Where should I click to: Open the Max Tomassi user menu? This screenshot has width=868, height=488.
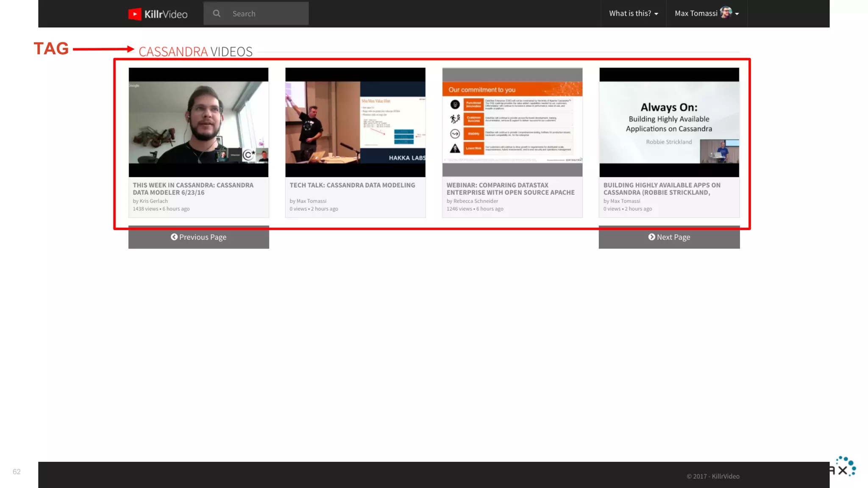696,14
